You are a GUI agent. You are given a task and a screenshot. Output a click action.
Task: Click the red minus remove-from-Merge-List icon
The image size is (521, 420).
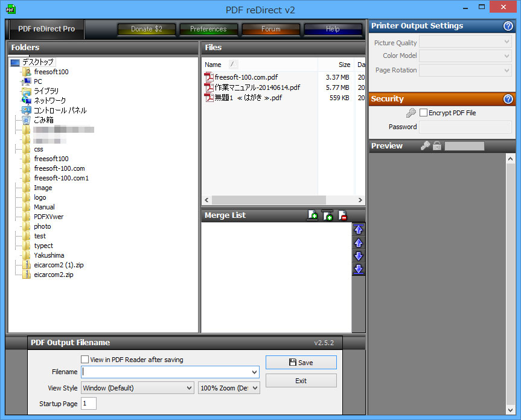click(342, 215)
